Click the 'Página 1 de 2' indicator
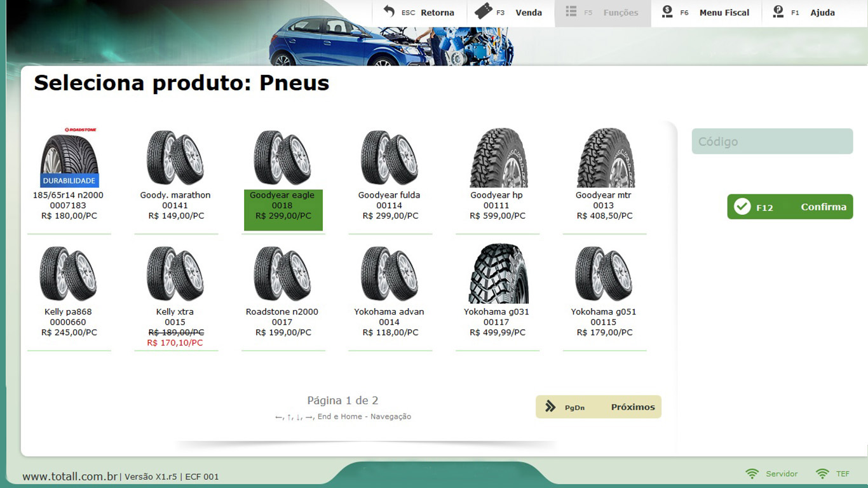868x488 pixels. point(342,400)
